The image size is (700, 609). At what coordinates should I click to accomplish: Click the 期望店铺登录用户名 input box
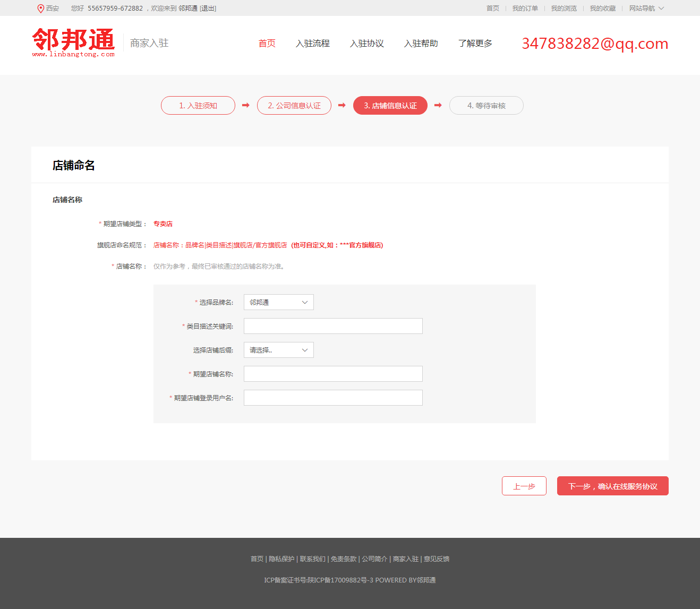coord(333,398)
